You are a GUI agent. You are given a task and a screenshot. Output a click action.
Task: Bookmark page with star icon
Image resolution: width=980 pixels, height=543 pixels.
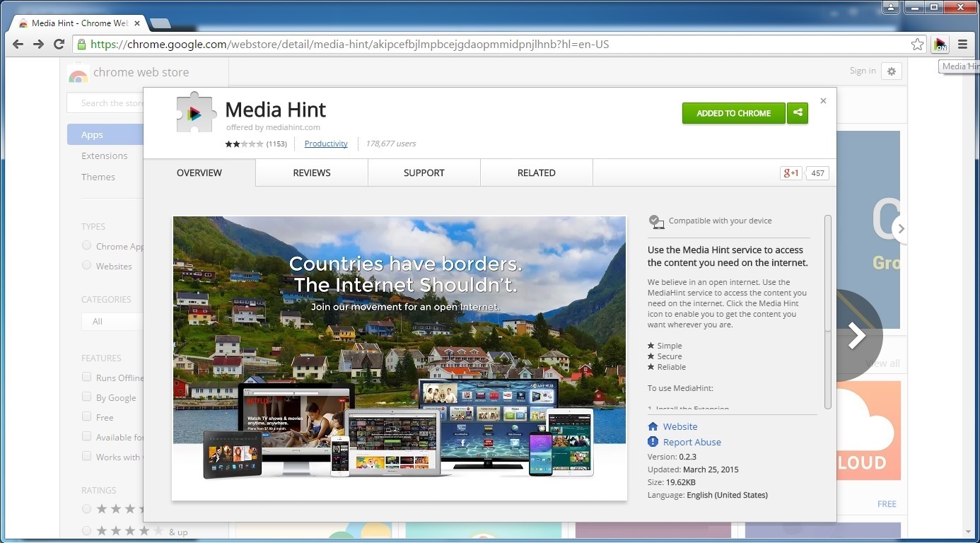pos(917,45)
